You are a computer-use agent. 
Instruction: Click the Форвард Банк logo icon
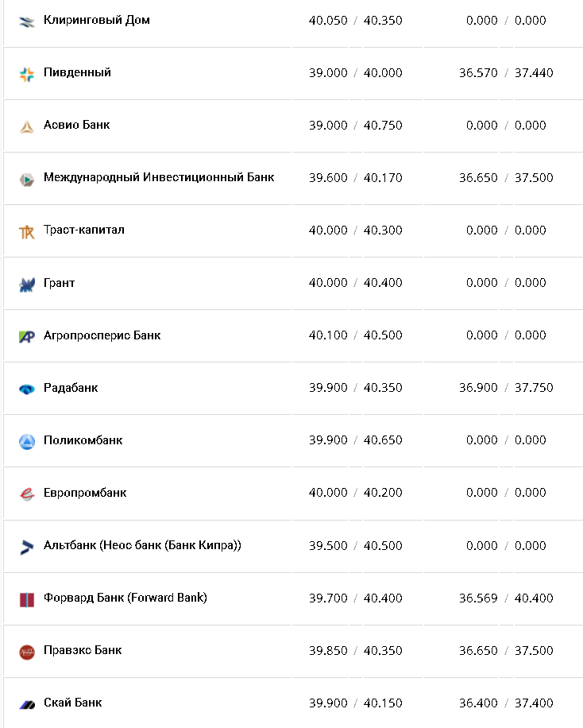[27, 599]
